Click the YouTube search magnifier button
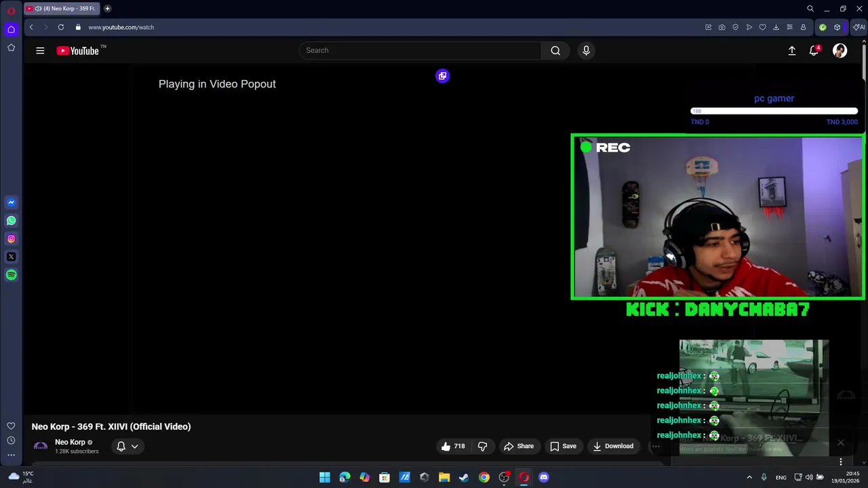The width and height of the screenshot is (868, 488). [x=555, y=50]
